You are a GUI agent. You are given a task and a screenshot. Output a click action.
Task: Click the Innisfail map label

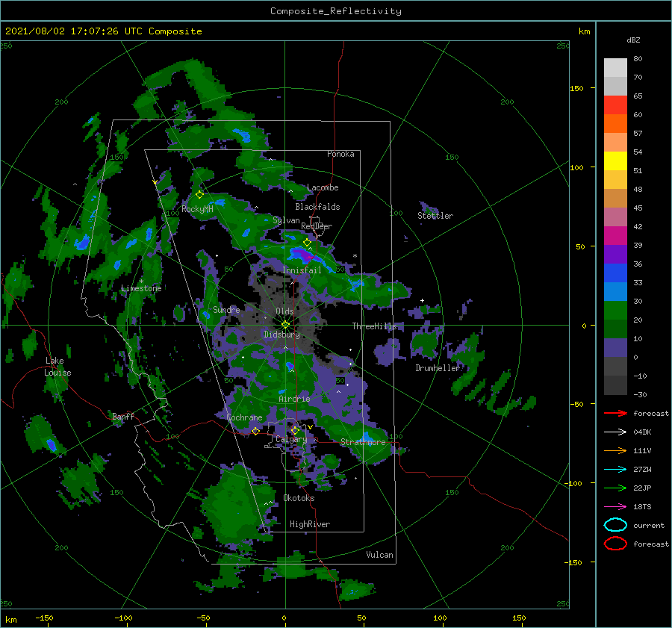(302, 270)
